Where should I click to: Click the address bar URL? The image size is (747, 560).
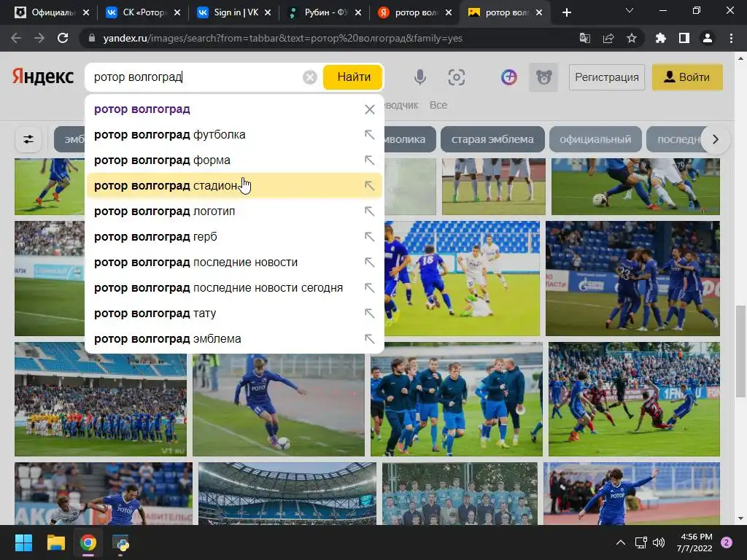click(282, 38)
